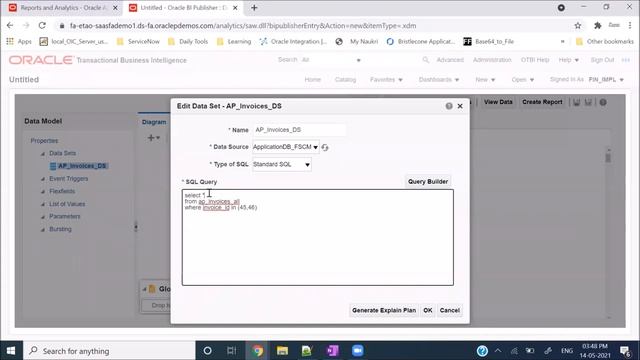This screenshot has height=360, width=640.
Task: Select Properties in Data Model panel
Action: pos(44,141)
